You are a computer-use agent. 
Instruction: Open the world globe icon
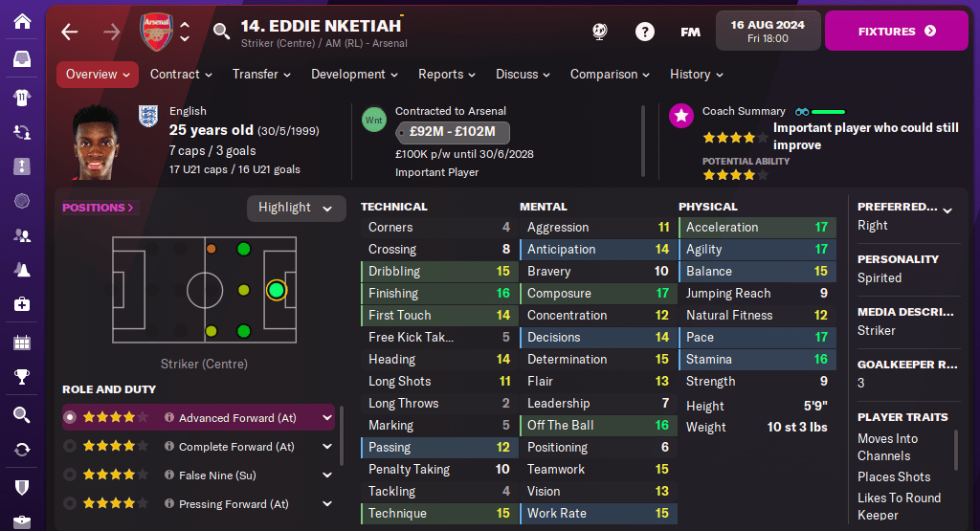coord(600,32)
